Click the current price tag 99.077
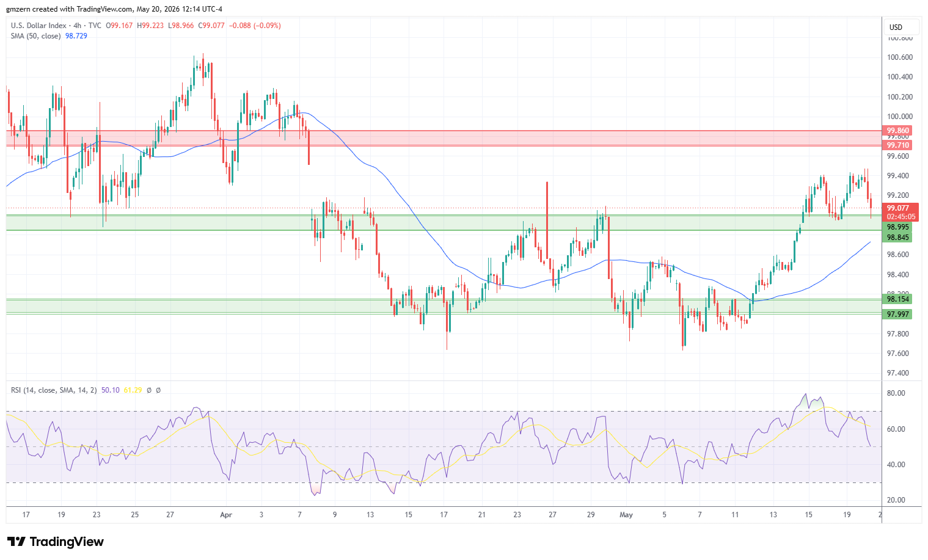928x560 pixels. [x=898, y=208]
